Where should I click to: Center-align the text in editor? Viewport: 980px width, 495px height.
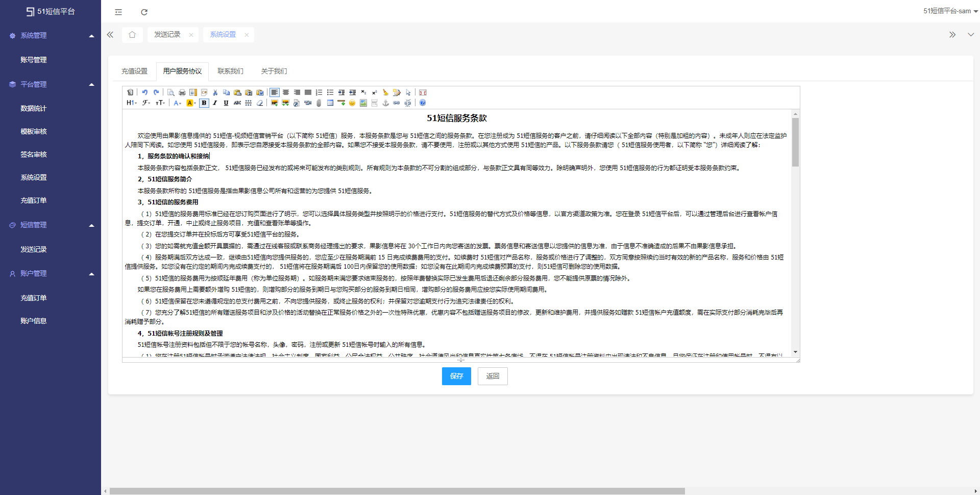pos(286,92)
